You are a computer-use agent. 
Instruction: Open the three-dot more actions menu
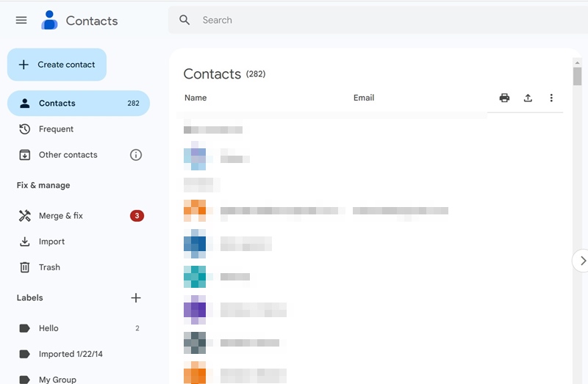click(x=551, y=98)
